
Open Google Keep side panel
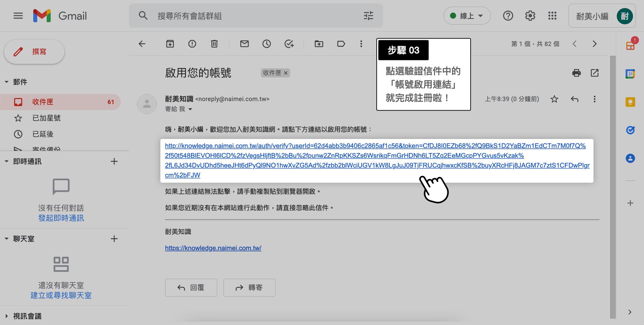pyautogui.click(x=630, y=102)
